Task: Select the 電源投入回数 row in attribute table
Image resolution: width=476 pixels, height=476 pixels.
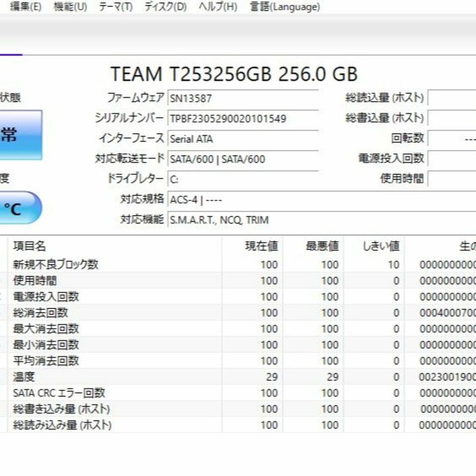Action: pos(238,297)
